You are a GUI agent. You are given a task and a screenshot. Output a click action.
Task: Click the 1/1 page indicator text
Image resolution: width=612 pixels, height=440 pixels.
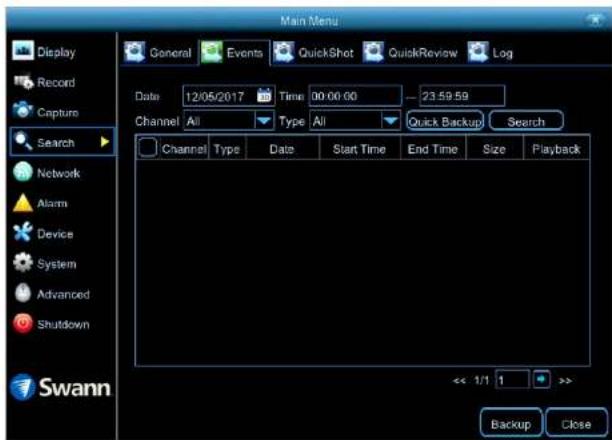tap(482, 380)
